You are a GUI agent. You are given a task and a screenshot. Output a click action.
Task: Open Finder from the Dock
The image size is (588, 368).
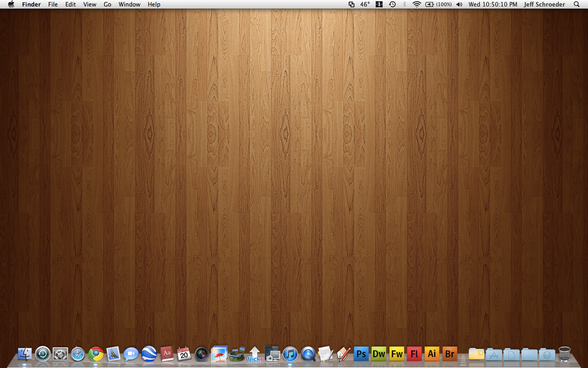click(25, 354)
